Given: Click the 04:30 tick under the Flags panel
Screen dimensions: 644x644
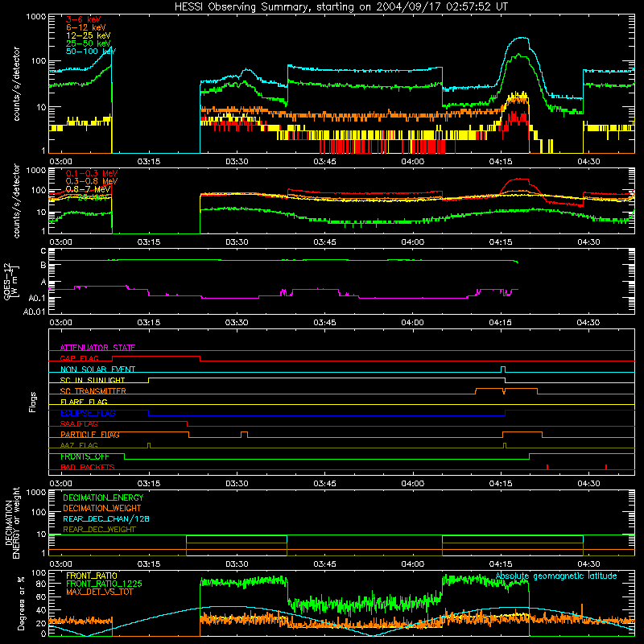Looking at the screenshot, I should 588,484.
